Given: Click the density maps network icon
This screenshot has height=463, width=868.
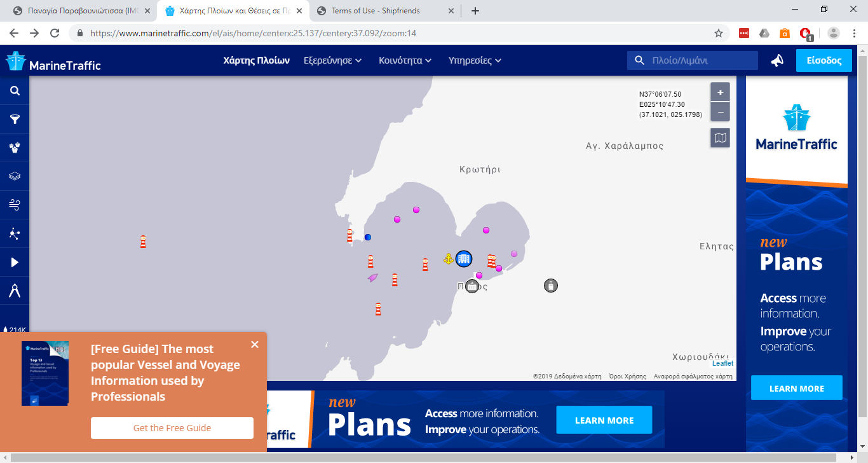Looking at the screenshot, I should (15, 233).
